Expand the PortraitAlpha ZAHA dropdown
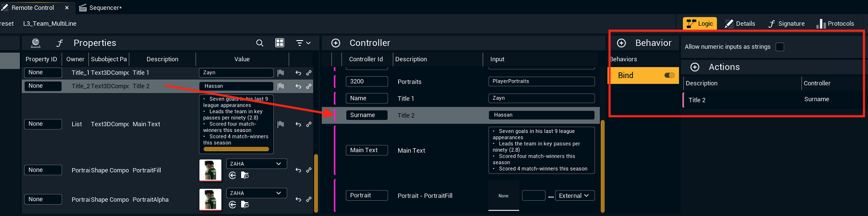 [x=256, y=193]
